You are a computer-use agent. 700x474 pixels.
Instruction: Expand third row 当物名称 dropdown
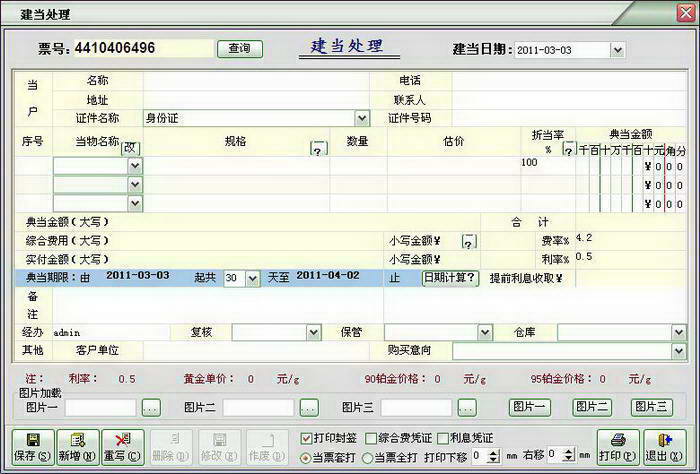[135, 204]
